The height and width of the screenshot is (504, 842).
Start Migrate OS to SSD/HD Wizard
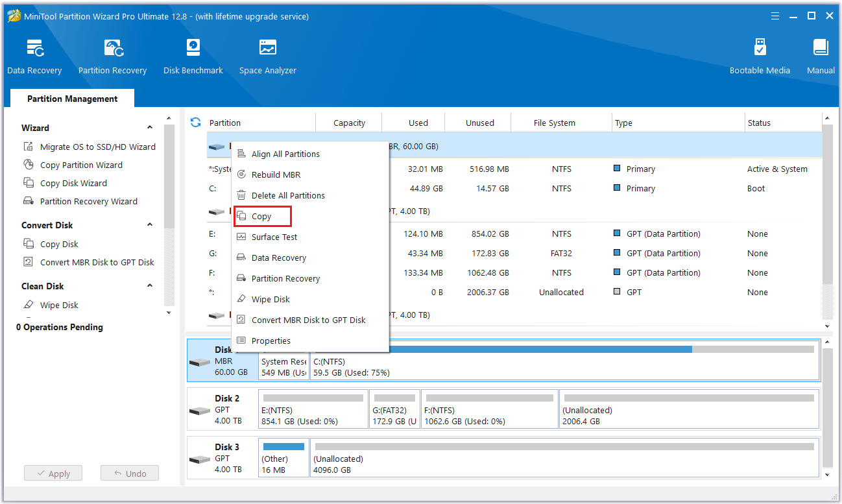pyautogui.click(x=90, y=147)
